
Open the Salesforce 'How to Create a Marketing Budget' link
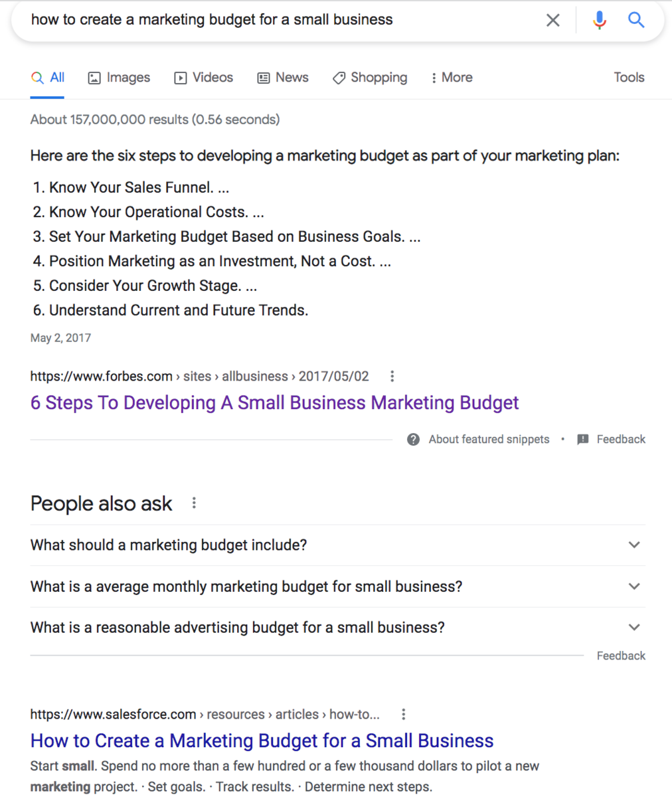tap(262, 741)
